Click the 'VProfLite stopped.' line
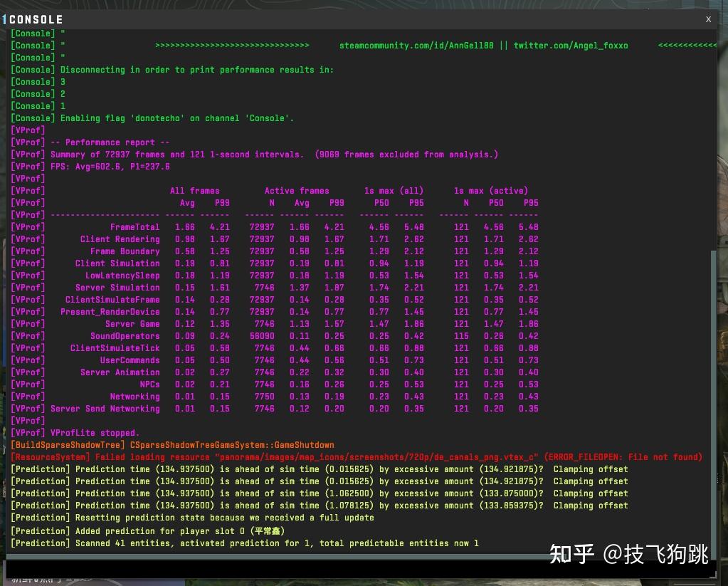 [x=75, y=433]
